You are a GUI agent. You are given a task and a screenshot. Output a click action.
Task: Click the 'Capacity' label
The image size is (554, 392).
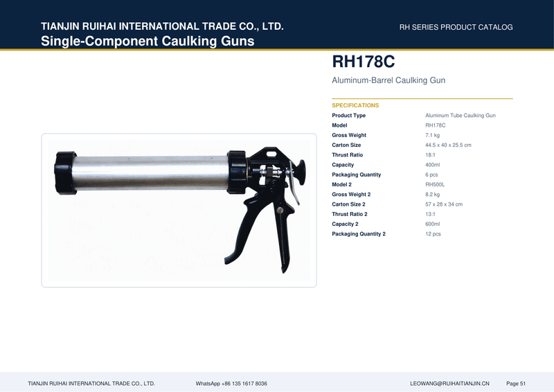pos(343,165)
